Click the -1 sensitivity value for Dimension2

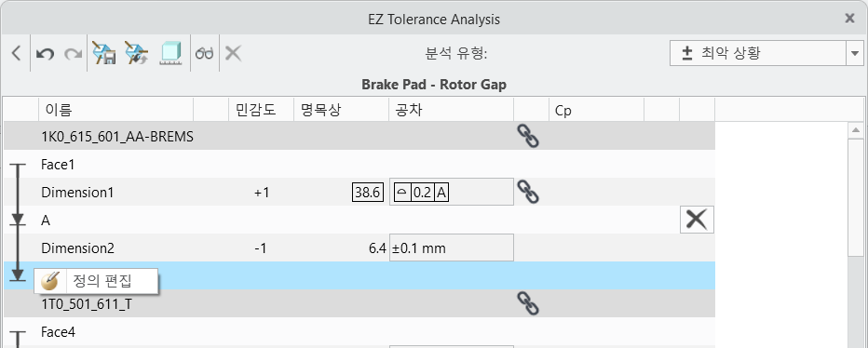(261, 248)
